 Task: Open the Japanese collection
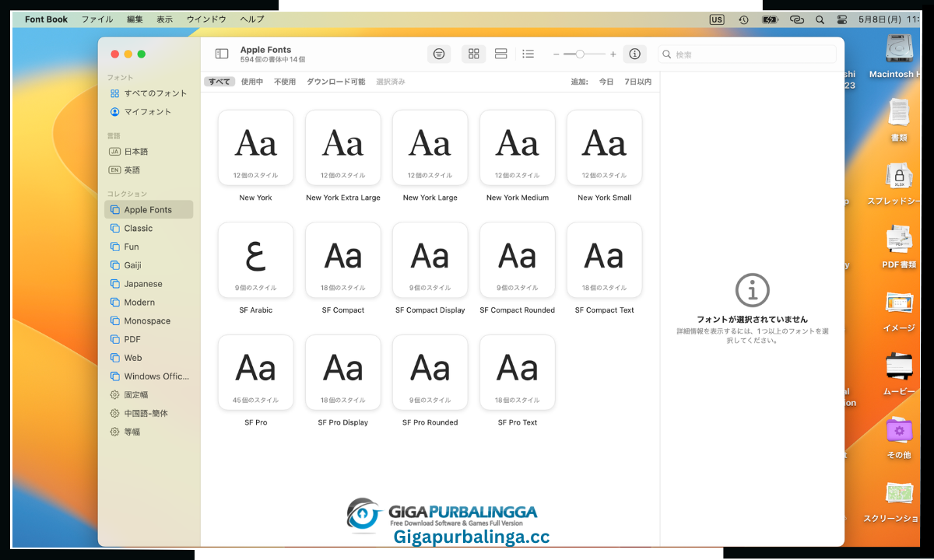click(x=149, y=284)
